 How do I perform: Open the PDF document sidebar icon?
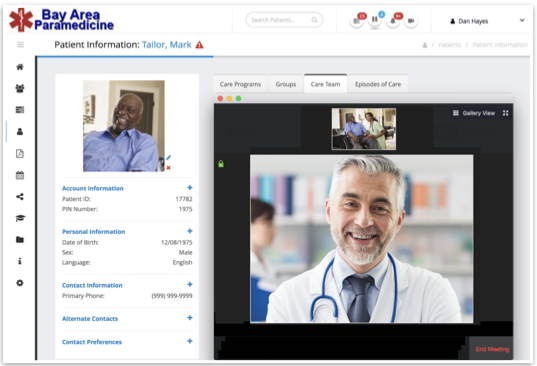coord(20,153)
